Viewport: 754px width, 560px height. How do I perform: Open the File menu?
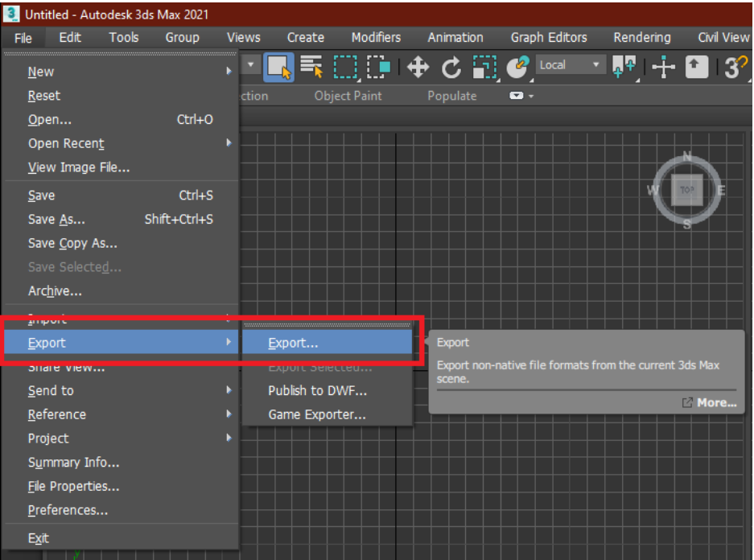[x=23, y=38]
